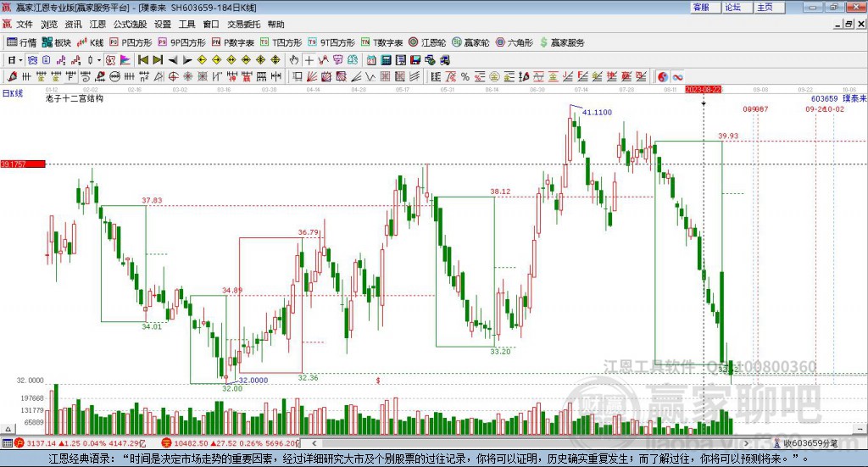Screen dimensions: 868x467
Task: Open the calendar icon in the toolbar
Action: click(371, 60)
